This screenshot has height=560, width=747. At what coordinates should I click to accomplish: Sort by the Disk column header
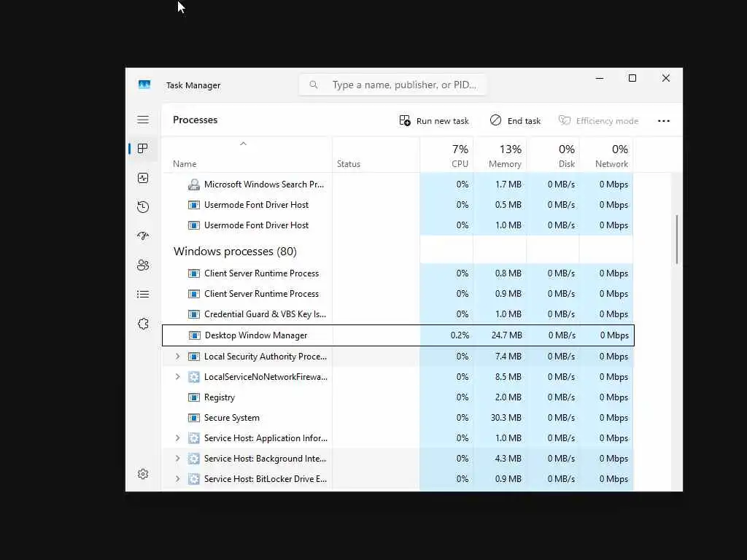553,155
